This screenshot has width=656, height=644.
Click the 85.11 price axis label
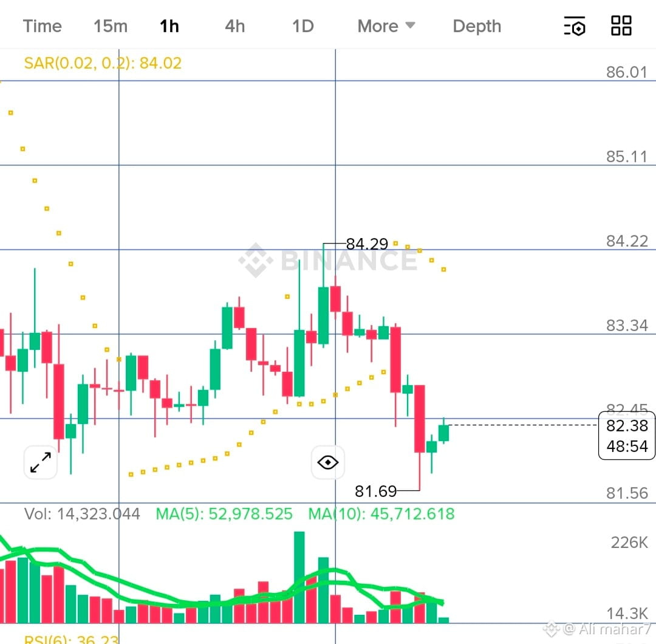coord(627,157)
